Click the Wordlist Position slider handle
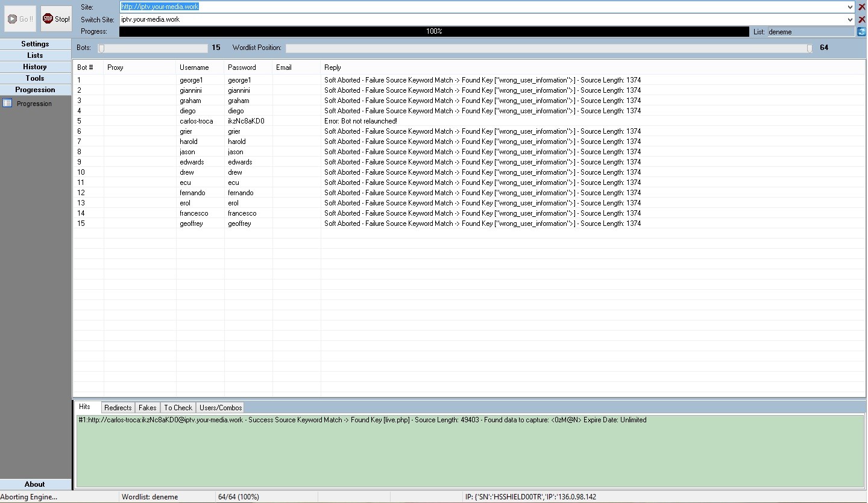This screenshot has height=503, width=868. [810, 48]
